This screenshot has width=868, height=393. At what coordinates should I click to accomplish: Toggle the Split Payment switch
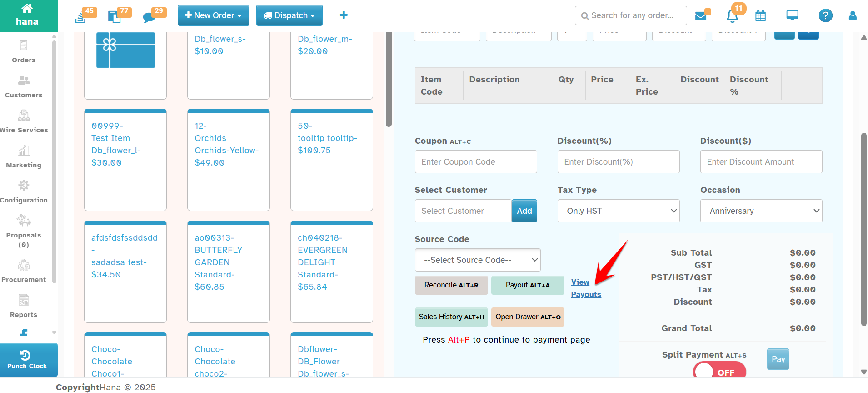coord(719,370)
